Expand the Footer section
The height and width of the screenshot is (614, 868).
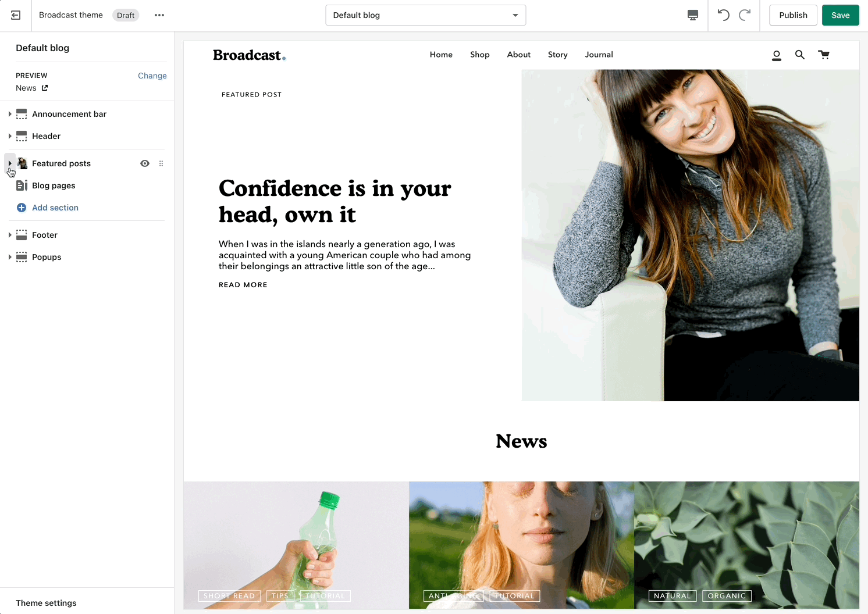(x=10, y=235)
